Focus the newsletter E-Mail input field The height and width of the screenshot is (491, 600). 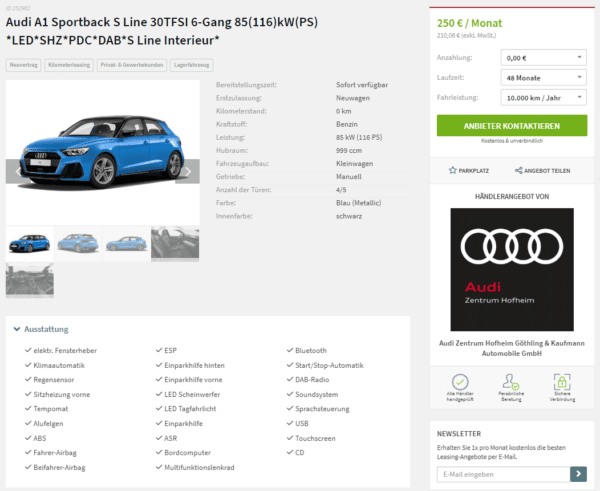click(503, 474)
